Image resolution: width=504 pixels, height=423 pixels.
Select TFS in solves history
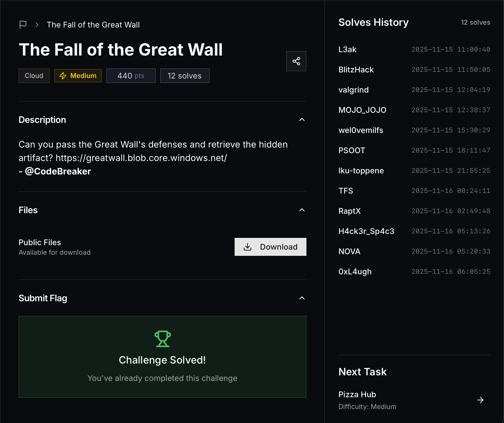[x=346, y=191]
